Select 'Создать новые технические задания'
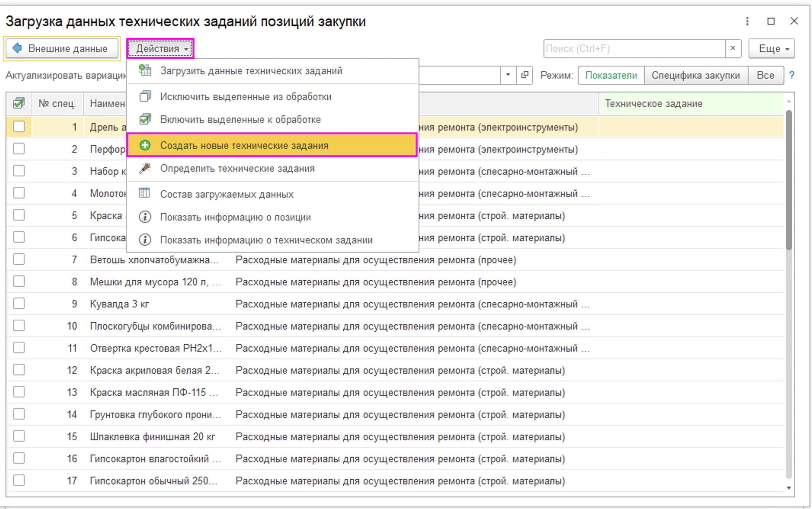Image resolution: width=812 pixels, height=509 pixels. coord(273,145)
